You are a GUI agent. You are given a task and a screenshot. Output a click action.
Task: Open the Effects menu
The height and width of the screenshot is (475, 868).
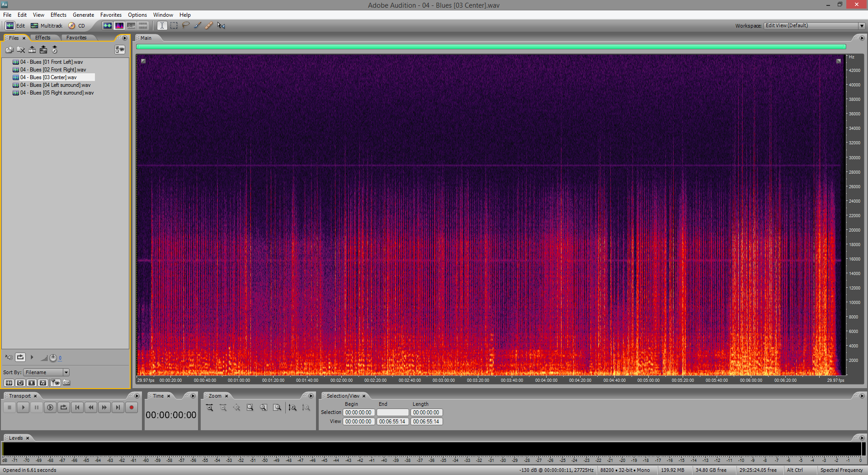[x=58, y=15]
